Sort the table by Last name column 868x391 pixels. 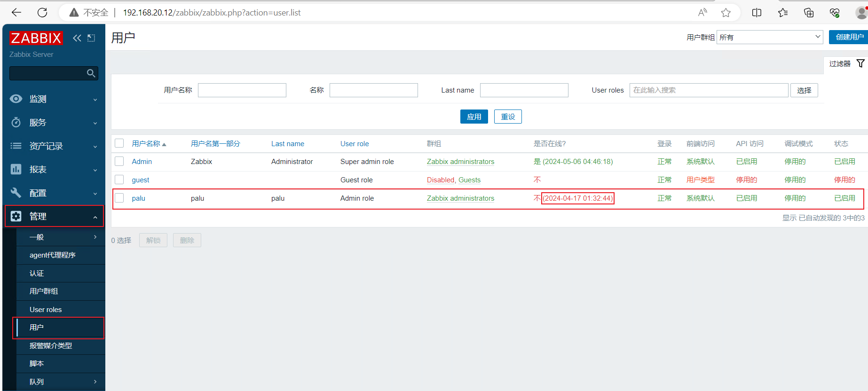pos(288,143)
